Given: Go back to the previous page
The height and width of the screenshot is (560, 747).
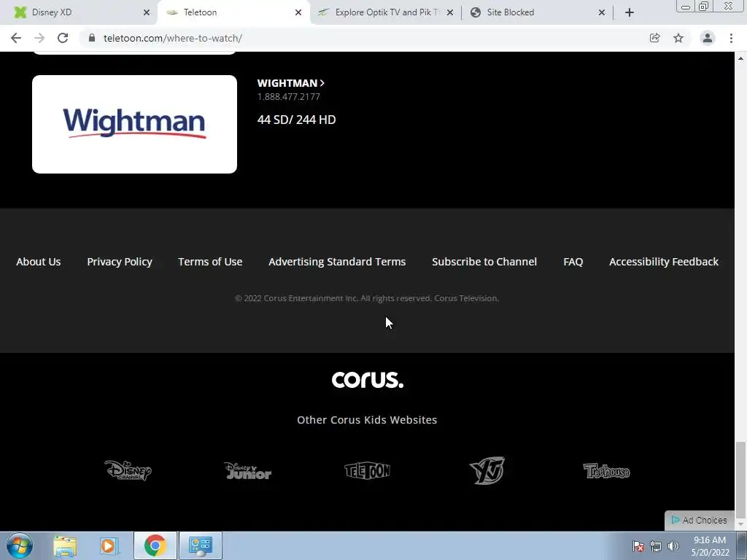Looking at the screenshot, I should [x=16, y=38].
